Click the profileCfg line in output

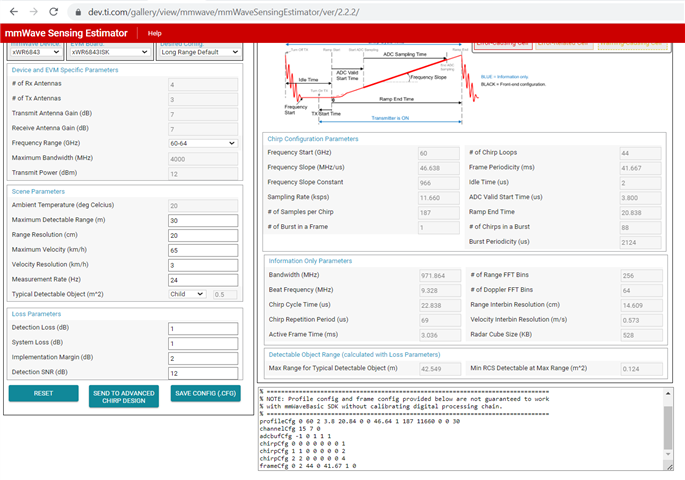tap(360, 421)
